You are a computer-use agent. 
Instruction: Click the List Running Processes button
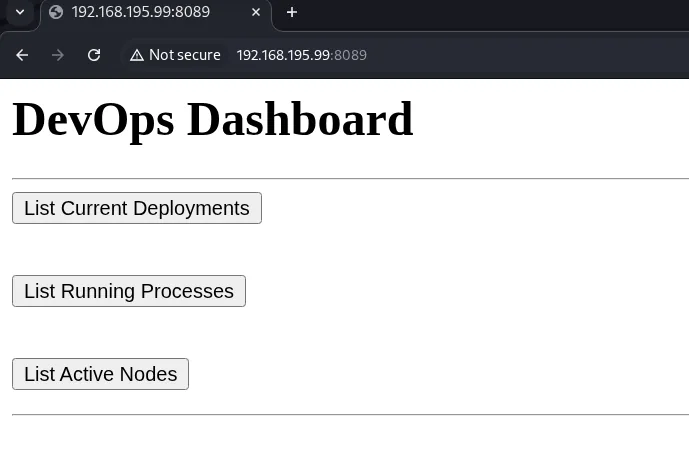tap(129, 291)
